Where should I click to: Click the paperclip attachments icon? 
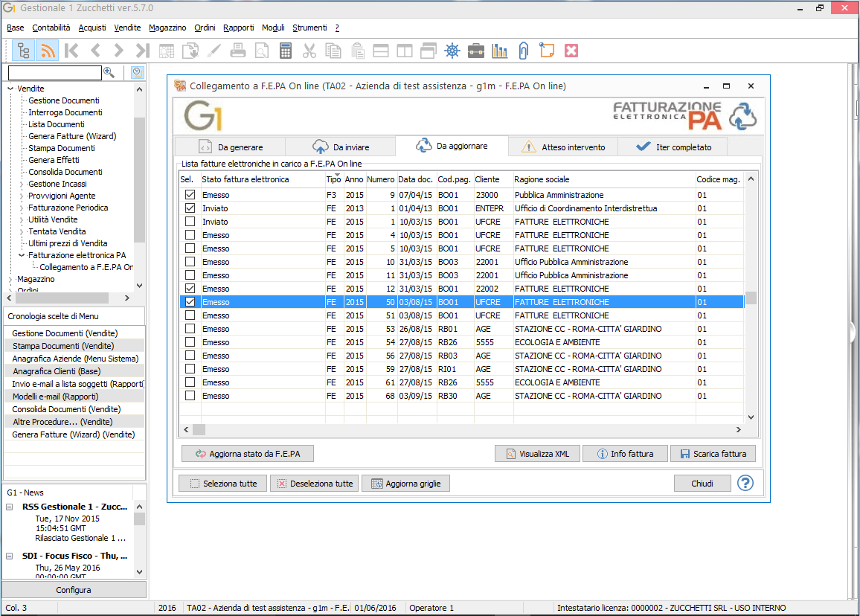point(523,51)
